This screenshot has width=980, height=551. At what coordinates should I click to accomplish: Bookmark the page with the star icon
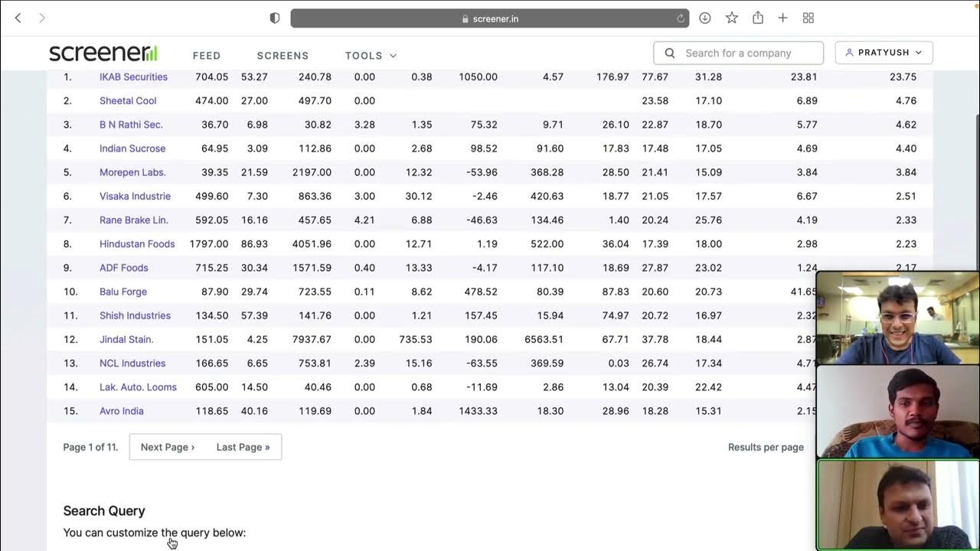click(x=732, y=18)
